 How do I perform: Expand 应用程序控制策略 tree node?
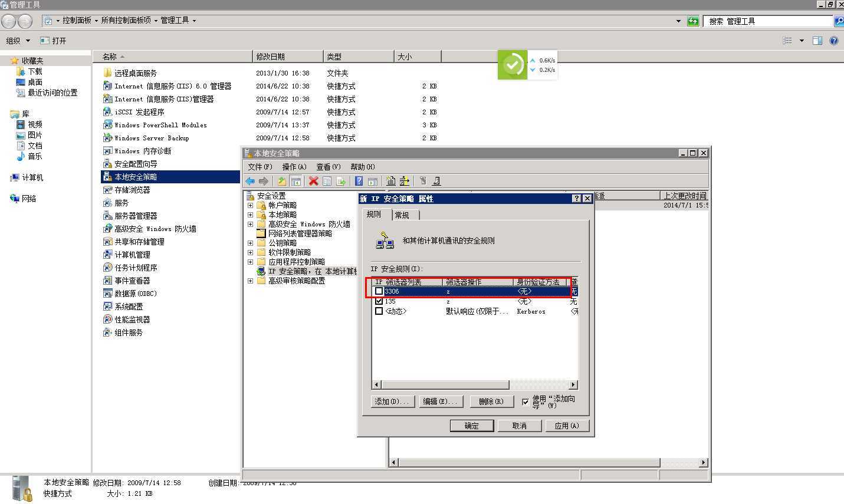[x=250, y=262]
